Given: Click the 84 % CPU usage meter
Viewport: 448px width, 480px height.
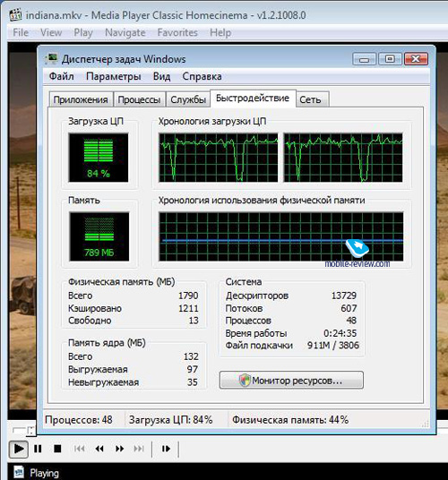Looking at the screenshot, I should [x=99, y=158].
